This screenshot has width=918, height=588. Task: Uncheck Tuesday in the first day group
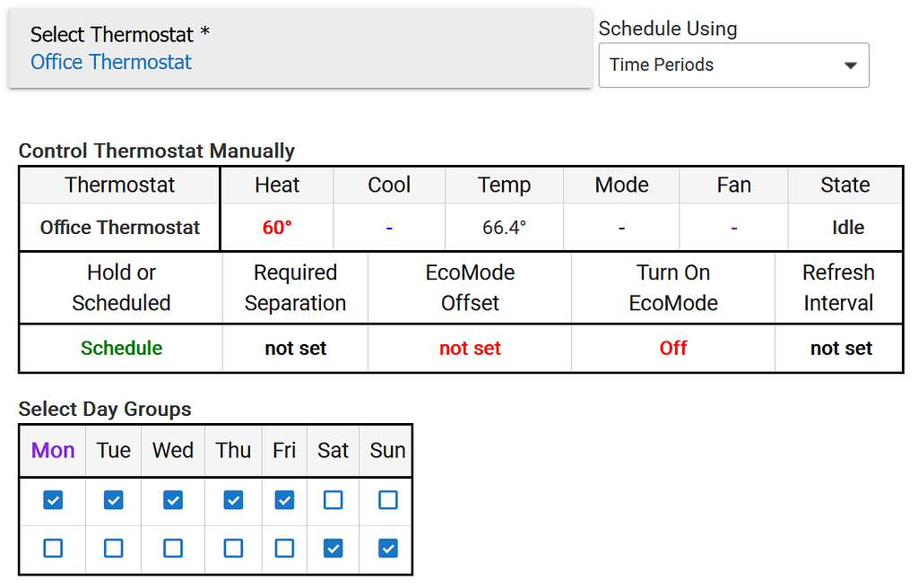click(113, 500)
